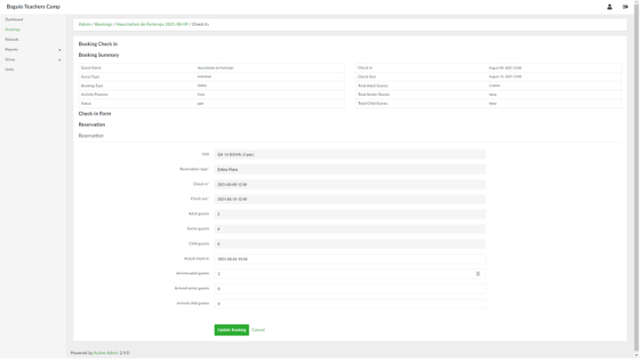This screenshot has height=364, width=642.
Task: Open Refunds in the sidebar
Action: 12,39
